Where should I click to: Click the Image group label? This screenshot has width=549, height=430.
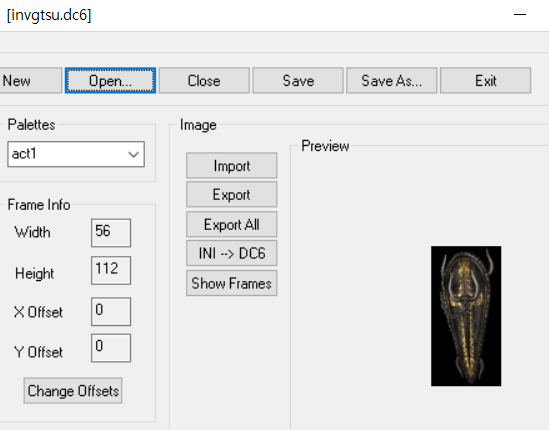(198, 125)
